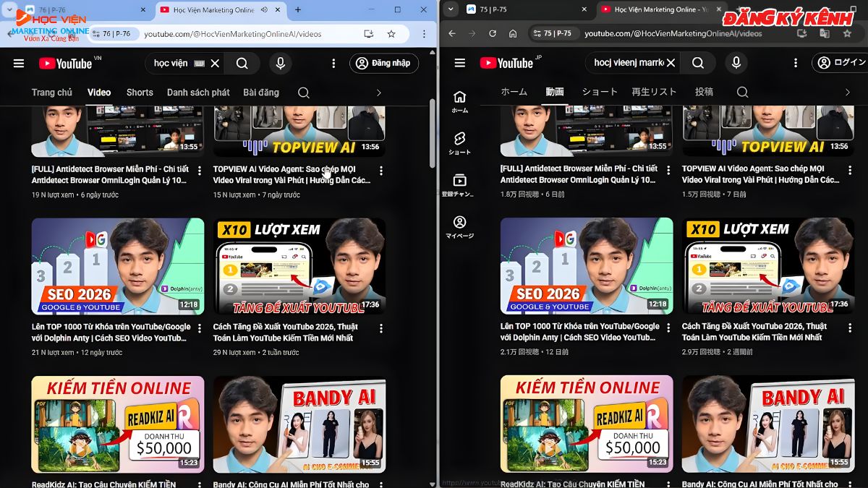Click the search magnifier icon next to học viện
Screen dimensions: 868x488
[242, 63]
